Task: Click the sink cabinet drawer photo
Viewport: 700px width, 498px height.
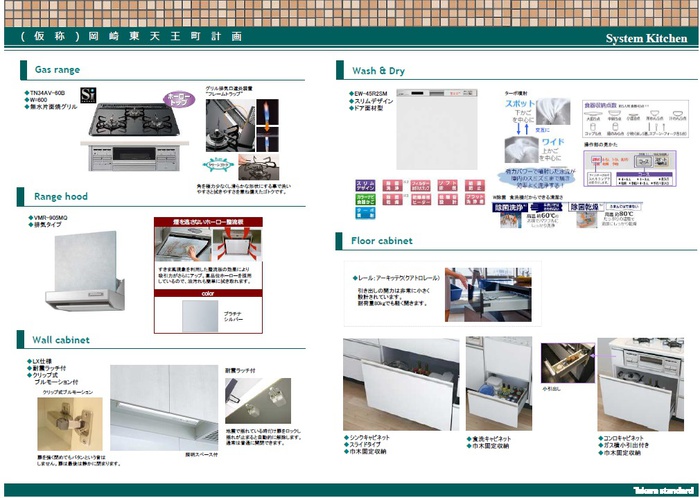Action: pos(401,384)
